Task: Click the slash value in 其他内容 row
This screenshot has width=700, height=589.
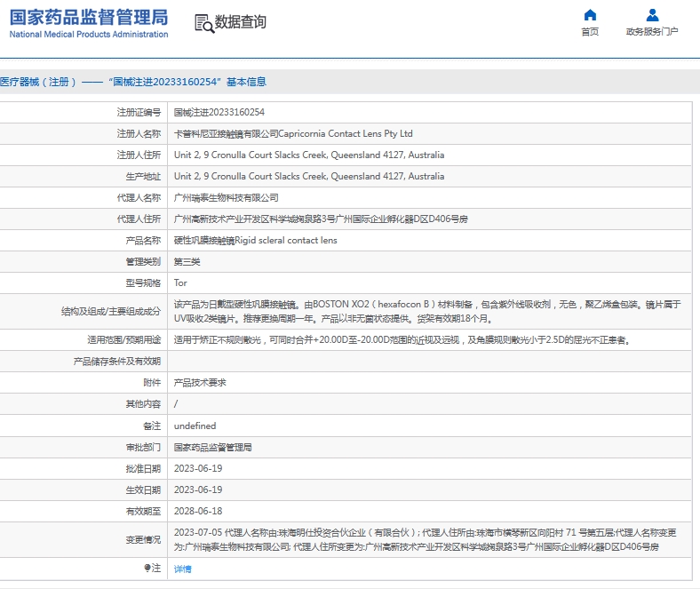Action: pos(176,403)
